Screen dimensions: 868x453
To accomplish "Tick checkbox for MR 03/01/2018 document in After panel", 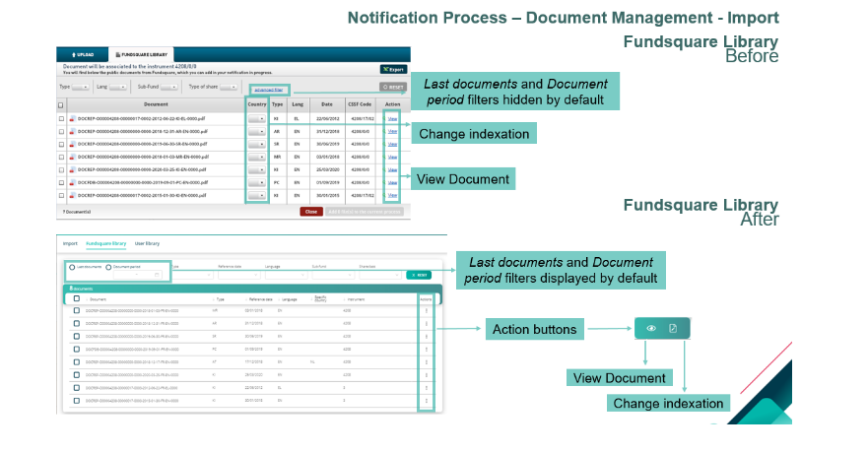I will tap(77, 311).
